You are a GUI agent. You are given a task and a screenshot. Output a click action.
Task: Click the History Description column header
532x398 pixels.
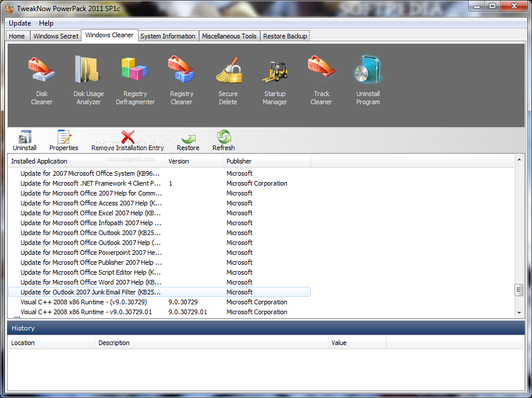(x=211, y=343)
